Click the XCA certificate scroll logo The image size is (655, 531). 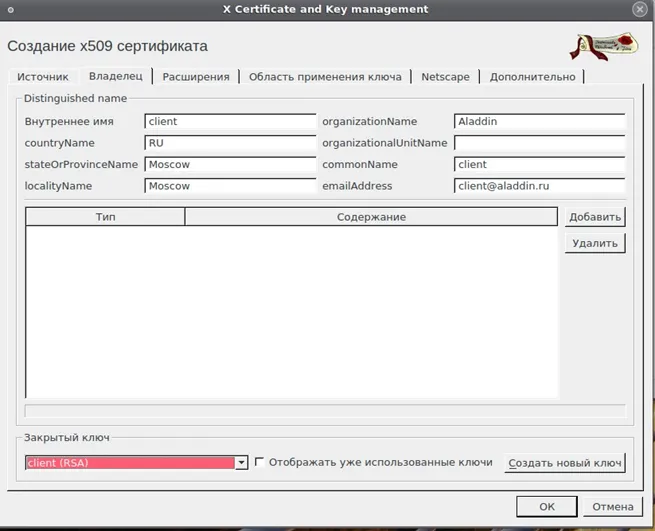tap(604, 46)
